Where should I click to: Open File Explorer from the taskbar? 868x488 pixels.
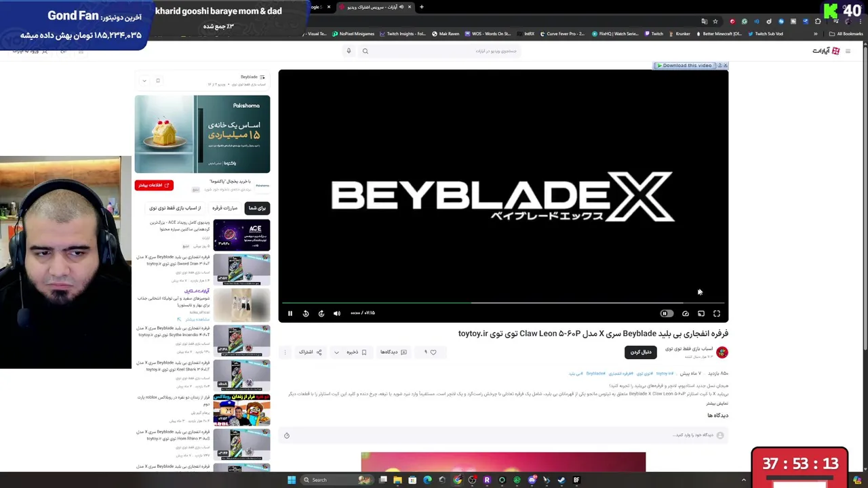click(397, 480)
